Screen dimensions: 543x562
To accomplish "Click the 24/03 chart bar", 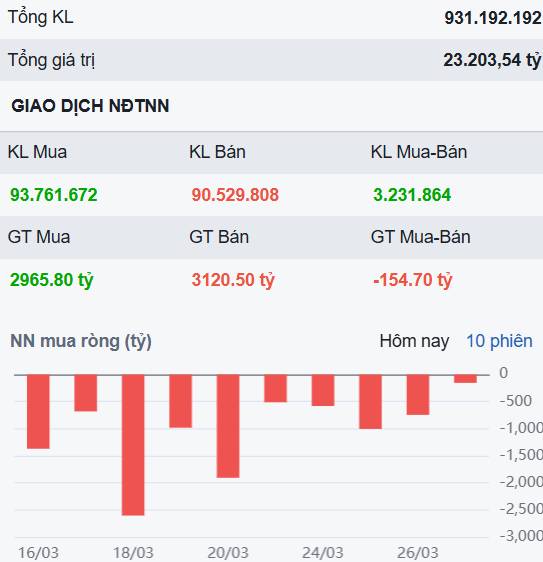I will click(323, 390).
